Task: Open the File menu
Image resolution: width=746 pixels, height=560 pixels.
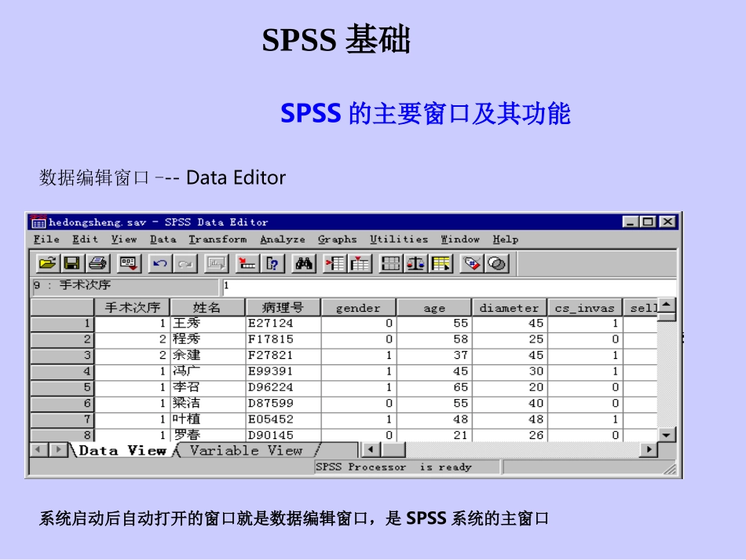Action: [46, 240]
